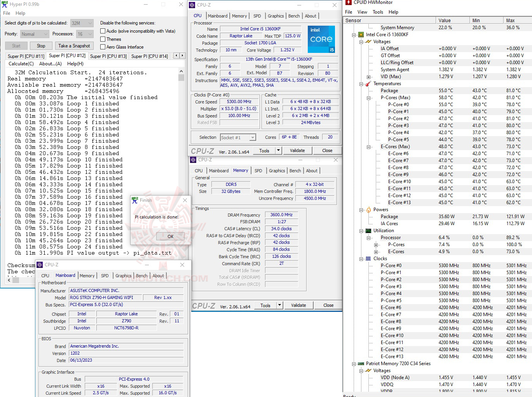
Task: Click the waveform icon beside Clocks
Action: pos(368,259)
